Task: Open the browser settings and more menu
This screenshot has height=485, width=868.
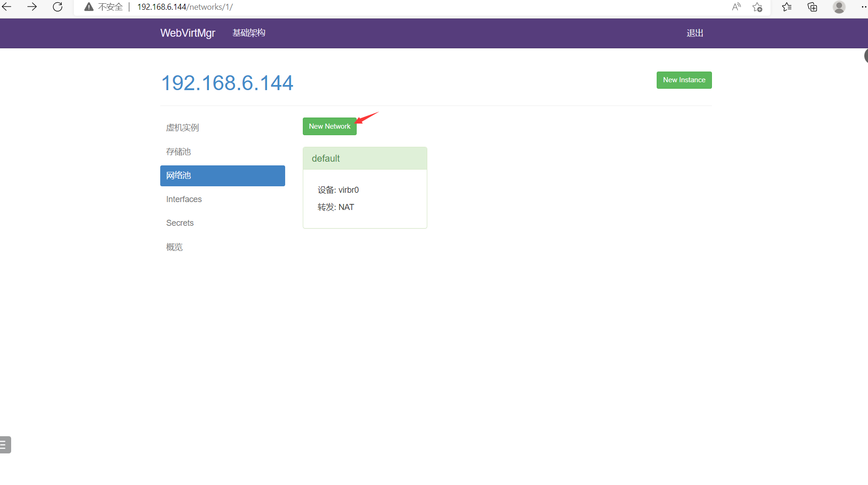Action: click(x=863, y=7)
